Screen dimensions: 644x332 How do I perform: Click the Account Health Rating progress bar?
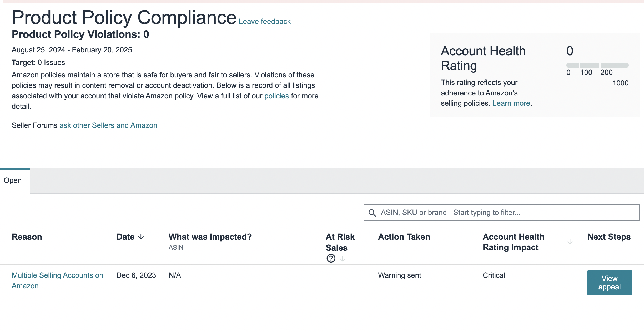597,65
